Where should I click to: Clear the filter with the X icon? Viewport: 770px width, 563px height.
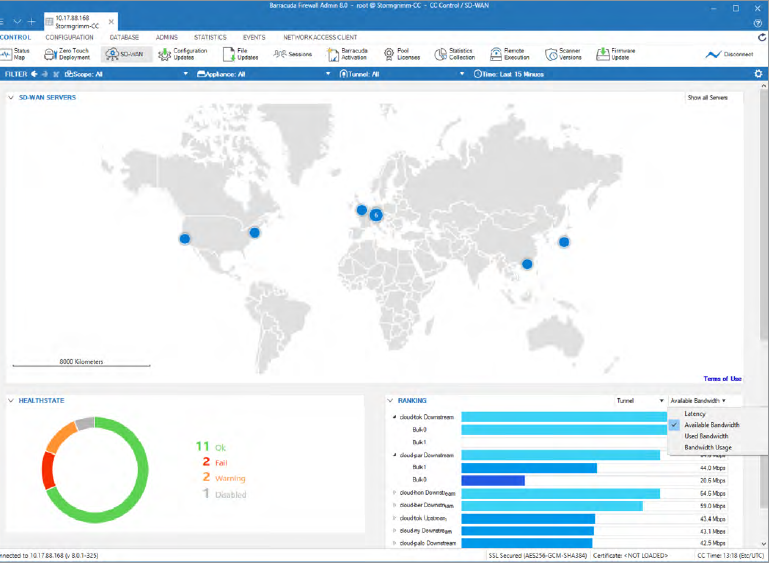[x=56, y=74]
